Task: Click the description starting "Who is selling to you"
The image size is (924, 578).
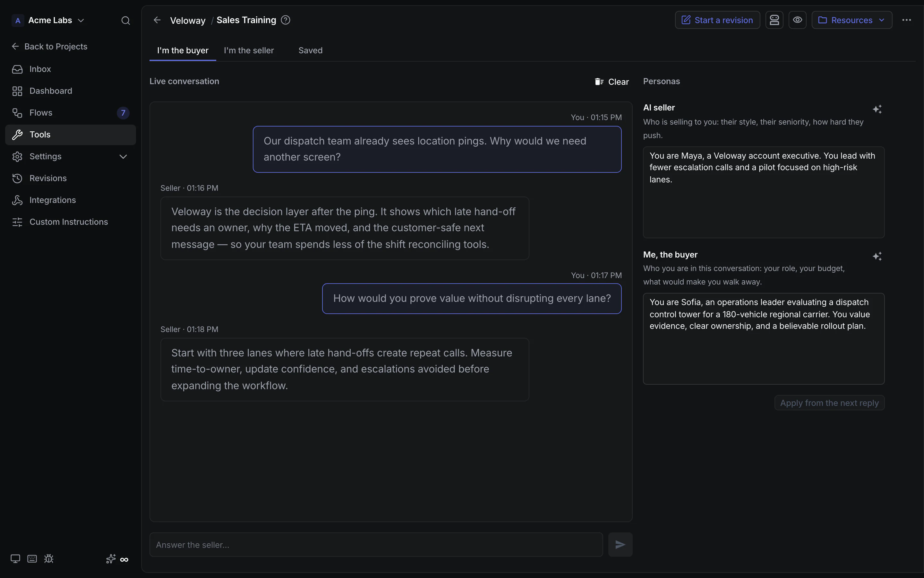Action: tap(753, 128)
